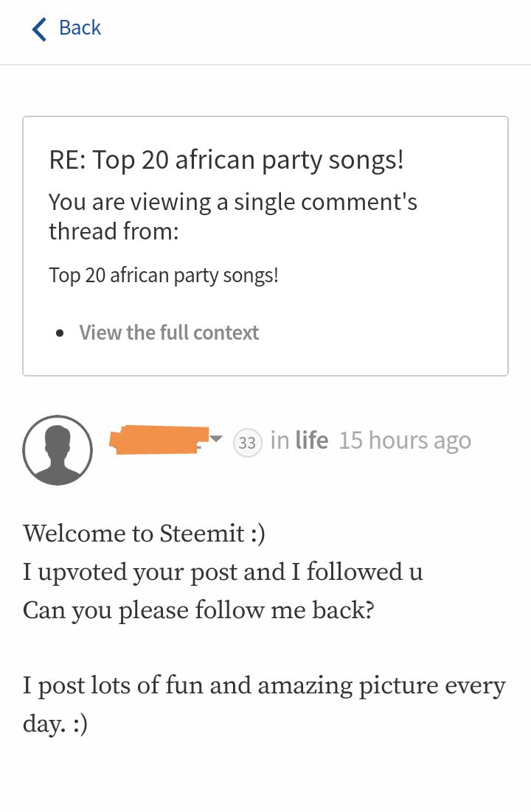The image size is (531, 812).
Task: Click the Welcome to Steemit :) line
Action: (x=144, y=533)
